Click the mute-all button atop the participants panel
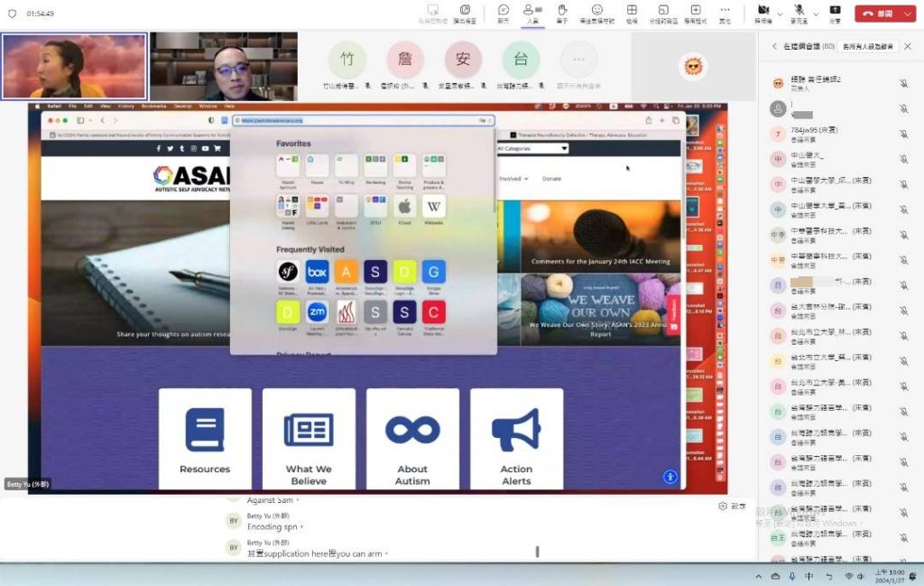The width and height of the screenshot is (924, 586). coord(870,46)
